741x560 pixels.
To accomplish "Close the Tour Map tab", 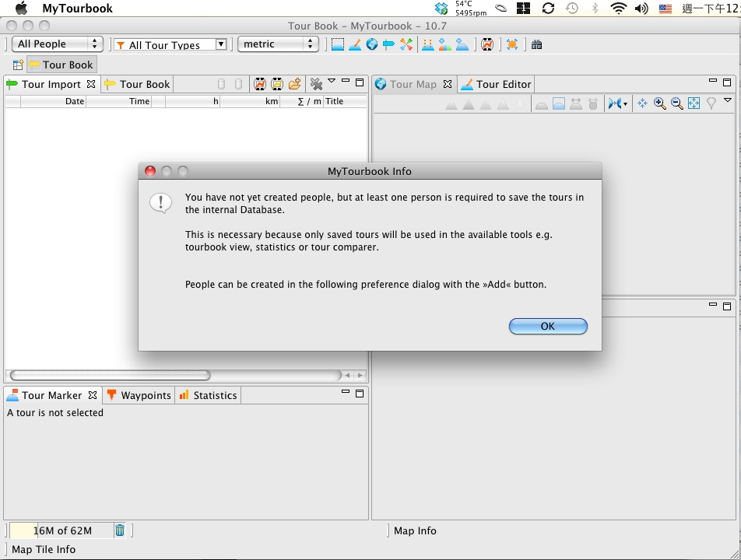I will click(448, 84).
